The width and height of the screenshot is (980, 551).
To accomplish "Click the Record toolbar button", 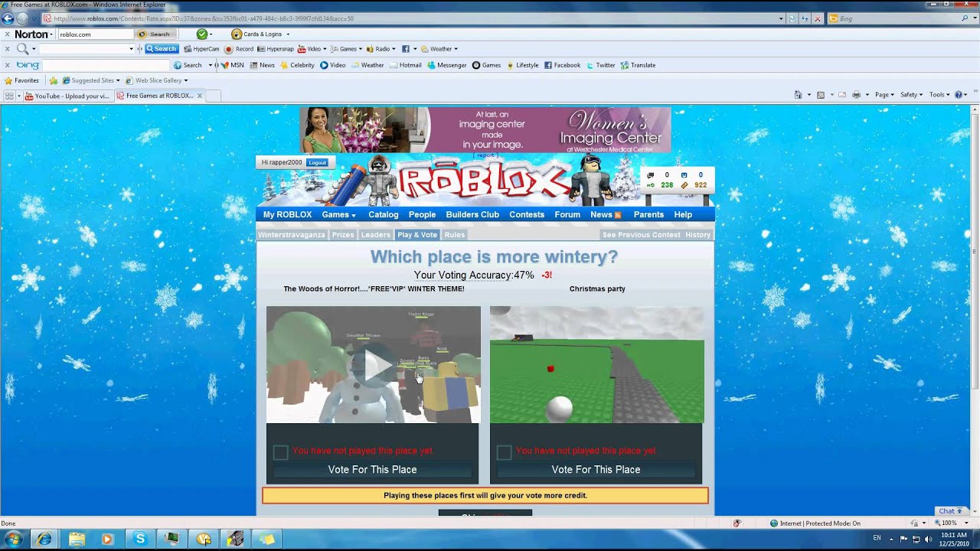I will [239, 49].
